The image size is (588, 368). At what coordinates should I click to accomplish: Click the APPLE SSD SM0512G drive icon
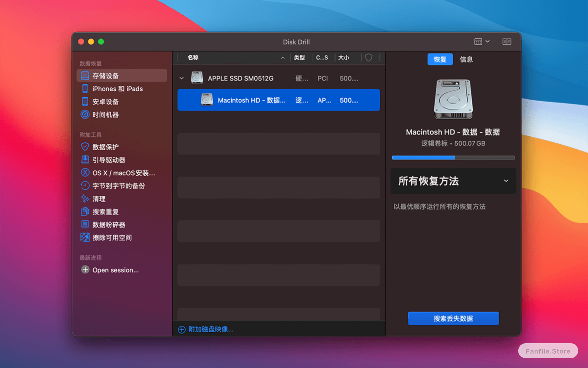pos(197,78)
